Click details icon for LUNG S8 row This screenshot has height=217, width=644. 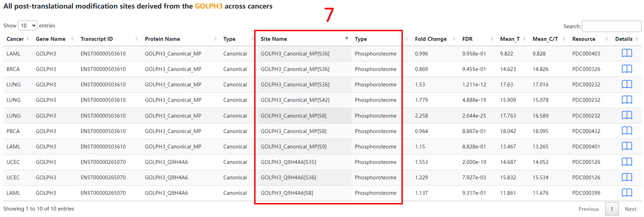pyautogui.click(x=627, y=115)
